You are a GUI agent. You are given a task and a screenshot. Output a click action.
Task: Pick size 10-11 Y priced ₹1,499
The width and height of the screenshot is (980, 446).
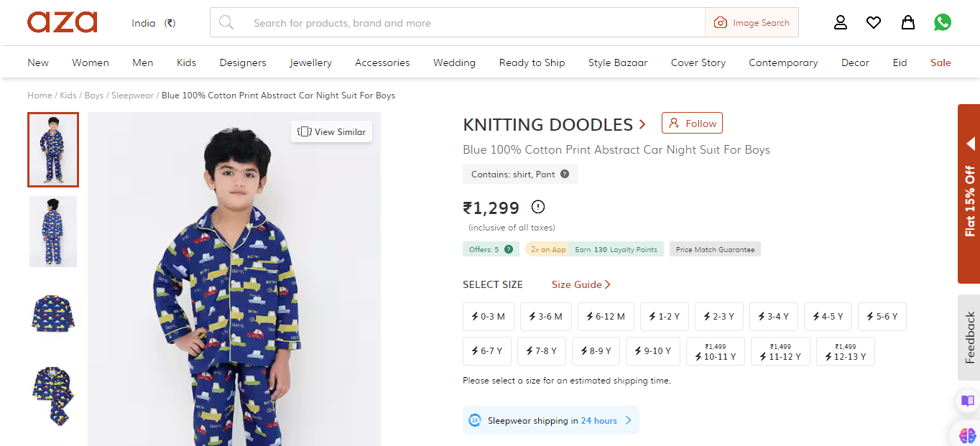tap(716, 351)
